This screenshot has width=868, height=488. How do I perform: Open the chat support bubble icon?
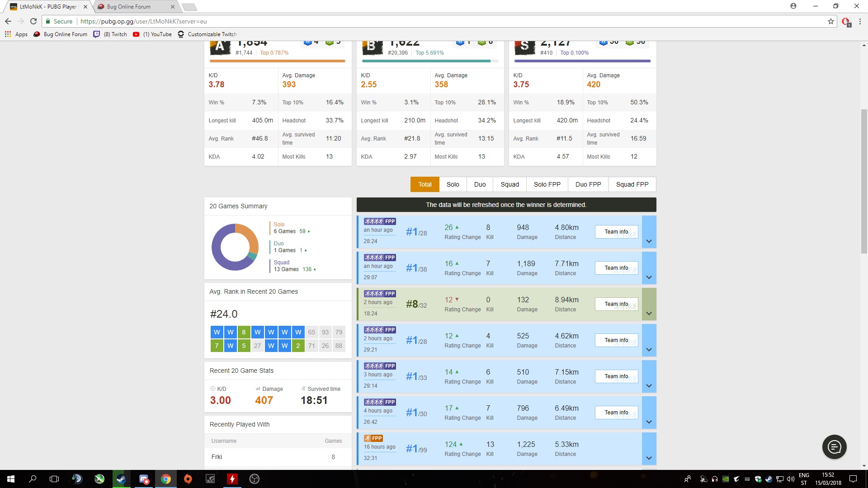coord(834,447)
